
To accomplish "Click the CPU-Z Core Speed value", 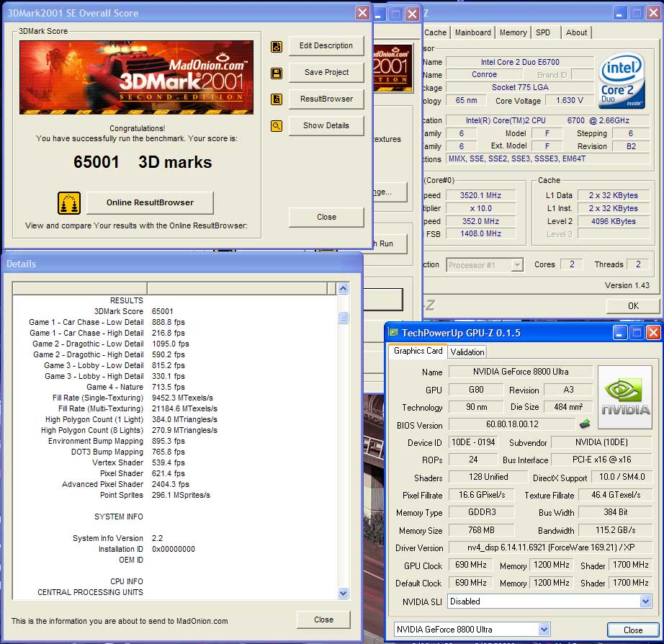I will pos(480,195).
